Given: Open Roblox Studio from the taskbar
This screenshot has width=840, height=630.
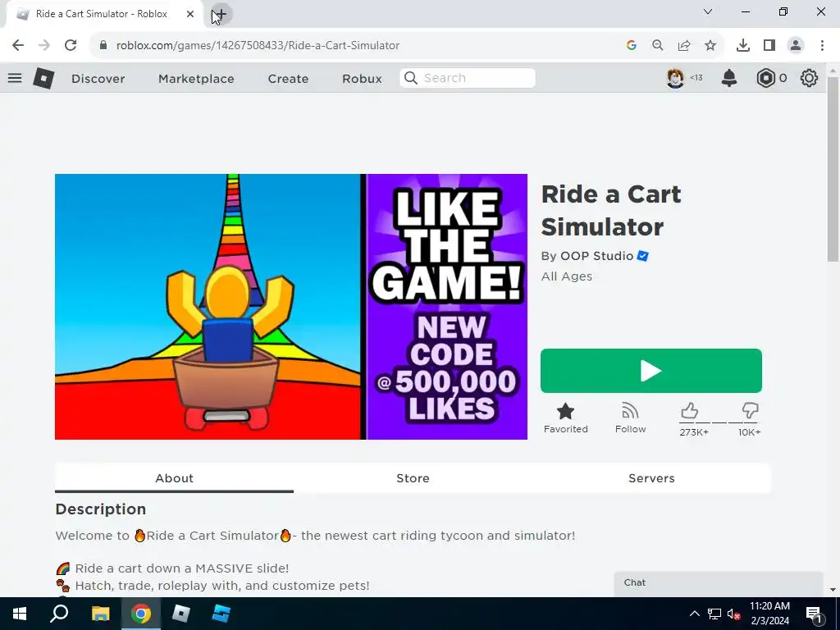Looking at the screenshot, I should tap(221, 614).
